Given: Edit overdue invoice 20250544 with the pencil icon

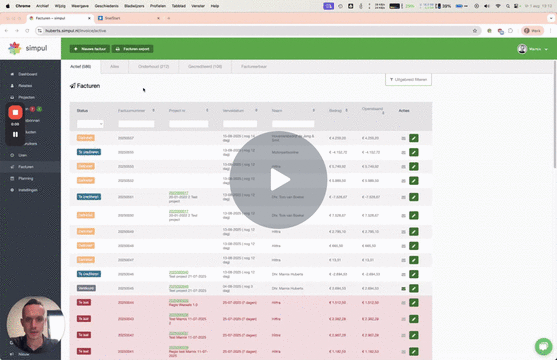Looking at the screenshot, I should point(413,303).
